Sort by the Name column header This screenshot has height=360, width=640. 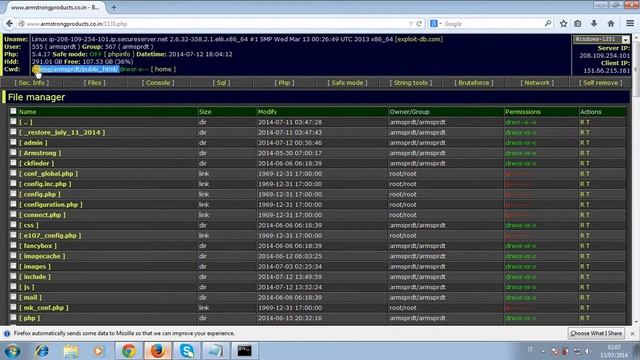pos(27,112)
